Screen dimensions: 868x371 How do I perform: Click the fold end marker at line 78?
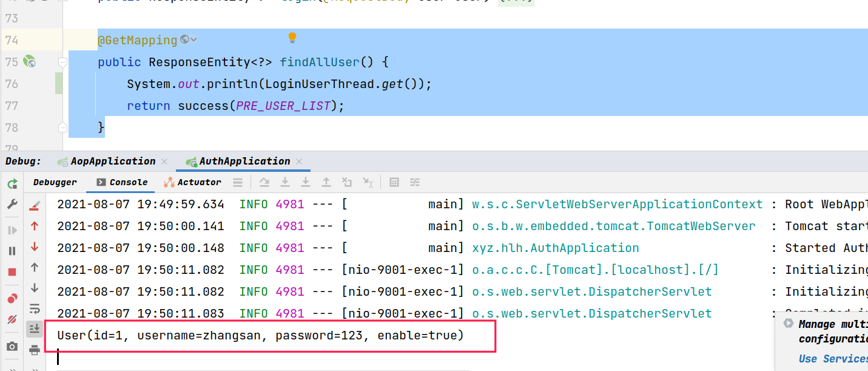[x=62, y=127]
